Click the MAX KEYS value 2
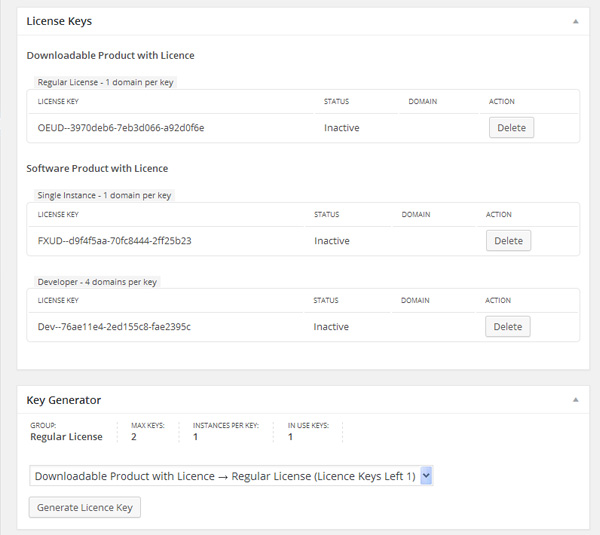This screenshot has width=600, height=535. pyautogui.click(x=134, y=437)
